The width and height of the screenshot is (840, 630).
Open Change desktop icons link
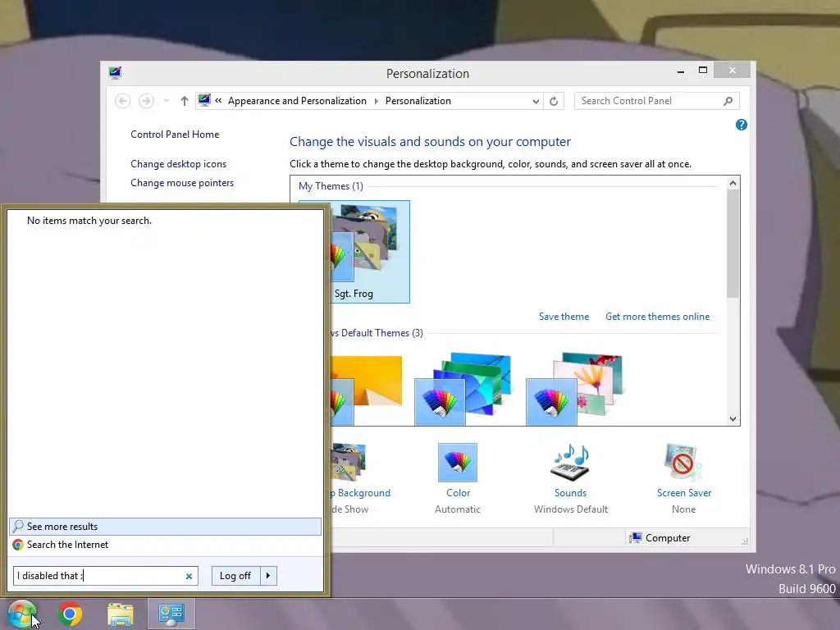pyautogui.click(x=178, y=164)
